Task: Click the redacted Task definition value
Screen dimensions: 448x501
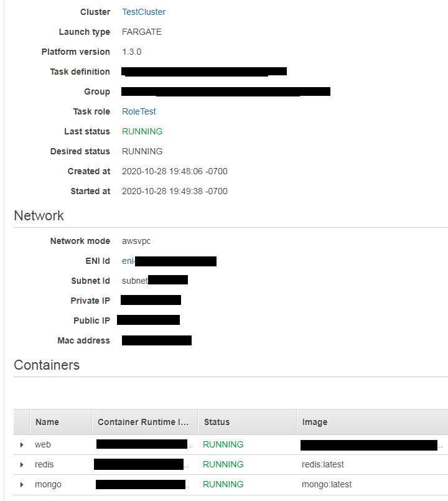Action: pos(203,72)
